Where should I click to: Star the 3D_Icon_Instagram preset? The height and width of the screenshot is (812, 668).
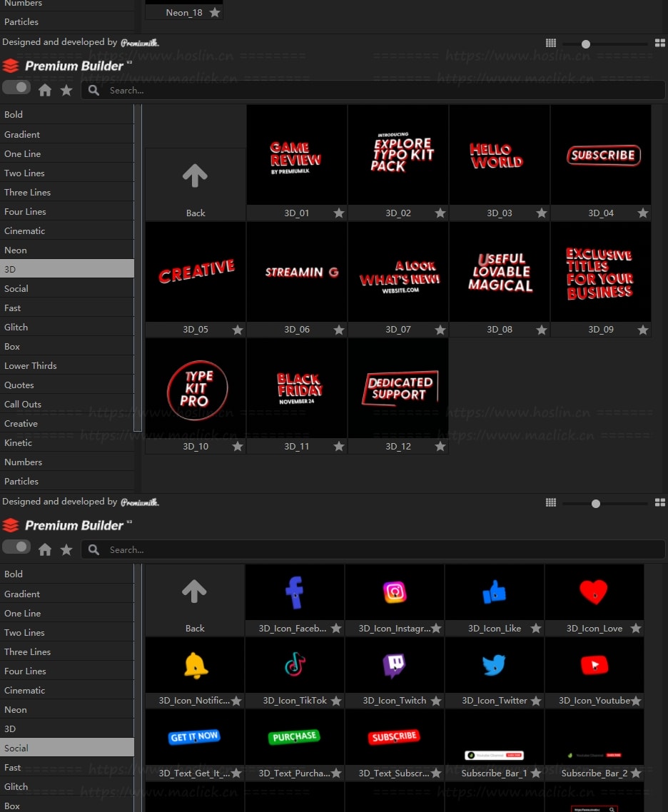coord(436,628)
